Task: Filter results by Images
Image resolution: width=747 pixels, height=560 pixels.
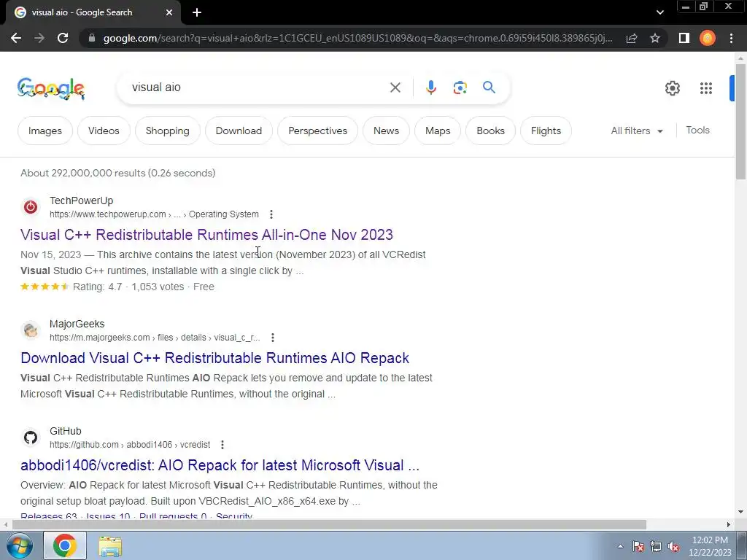Action: pyautogui.click(x=45, y=131)
